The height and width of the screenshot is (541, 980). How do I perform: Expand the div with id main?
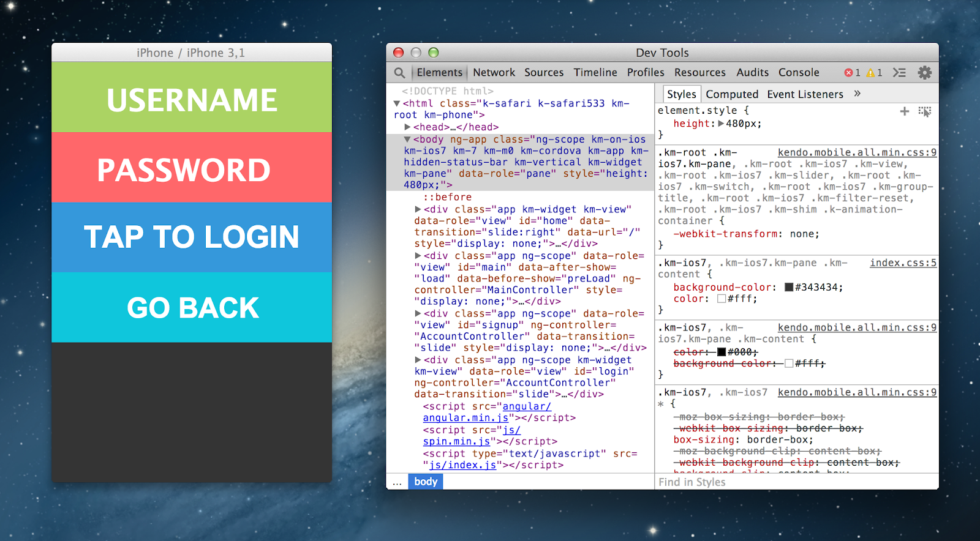click(418, 256)
